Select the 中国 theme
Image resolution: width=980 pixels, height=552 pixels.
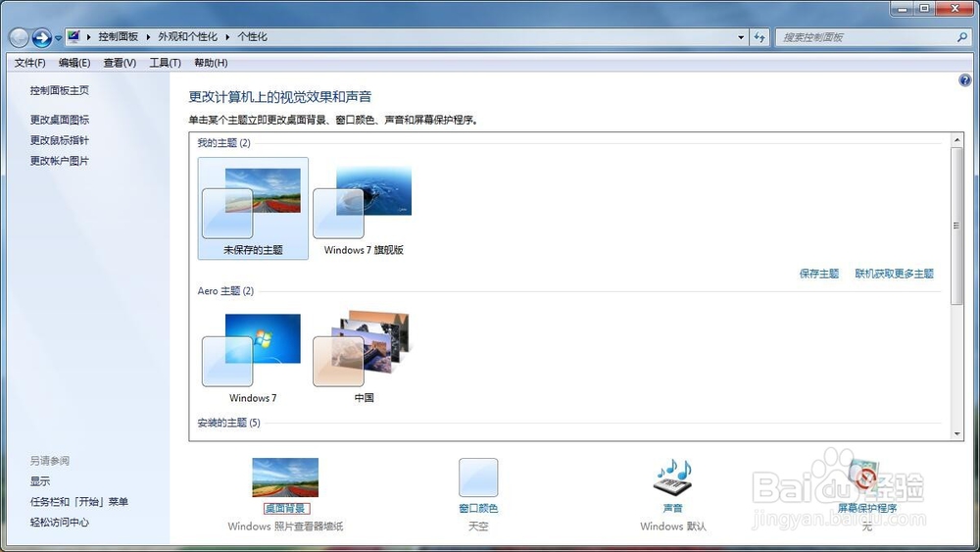(x=364, y=356)
